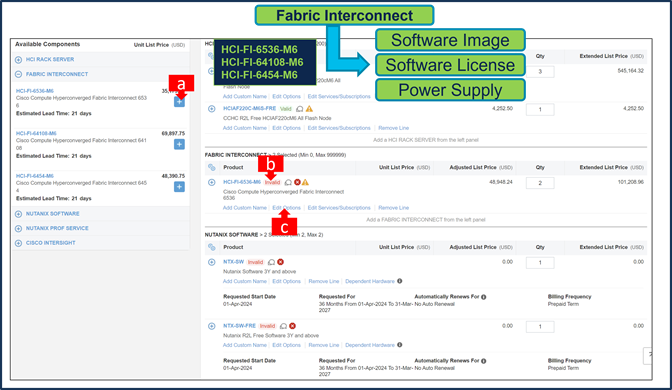672x390 pixels.
Task: Add HCI-FI-64108-M6 with its plus button
Action: click(x=179, y=144)
